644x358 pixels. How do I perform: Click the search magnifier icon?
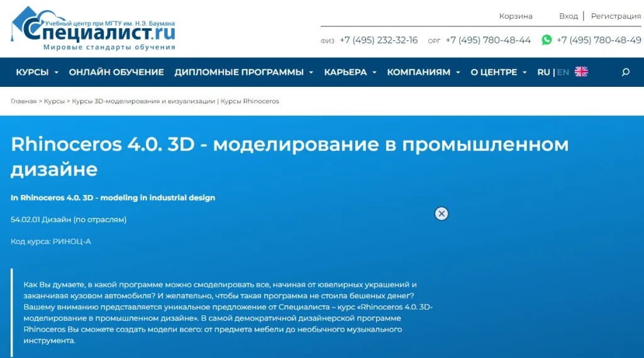click(626, 72)
